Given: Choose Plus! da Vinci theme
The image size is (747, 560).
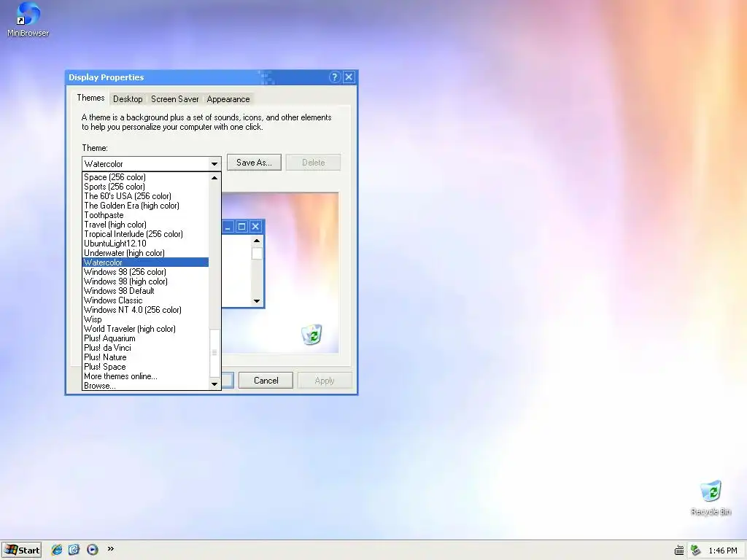Looking at the screenshot, I should [146, 348].
